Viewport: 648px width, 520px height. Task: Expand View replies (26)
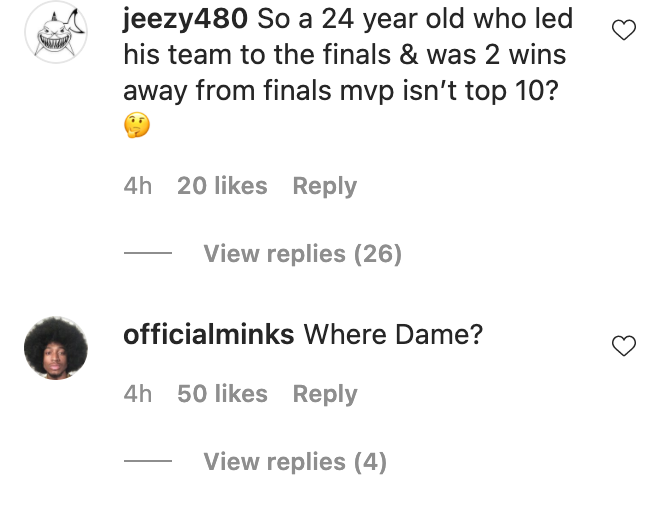[302, 254]
